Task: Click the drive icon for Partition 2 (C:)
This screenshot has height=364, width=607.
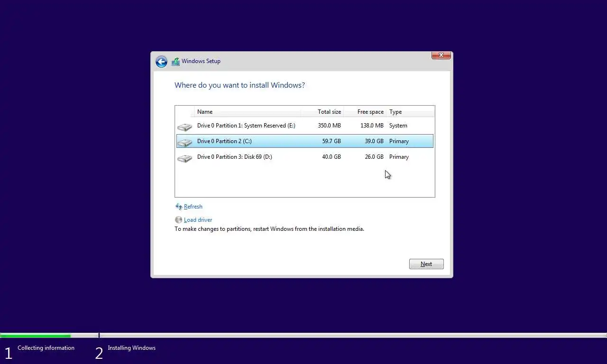Action: pyautogui.click(x=184, y=142)
